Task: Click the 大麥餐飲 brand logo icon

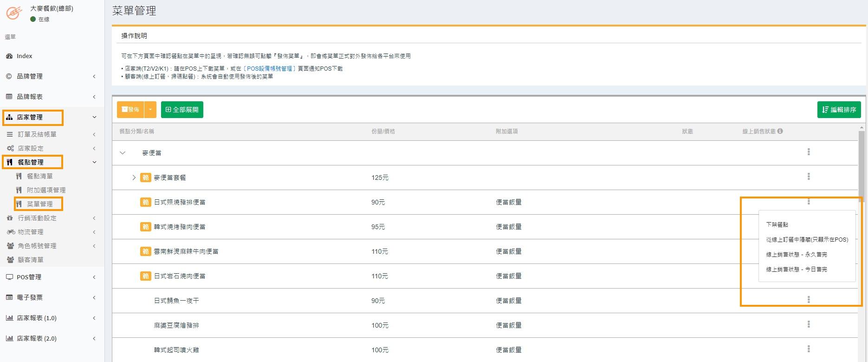Action: pyautogui.click(x=14, y=13)
